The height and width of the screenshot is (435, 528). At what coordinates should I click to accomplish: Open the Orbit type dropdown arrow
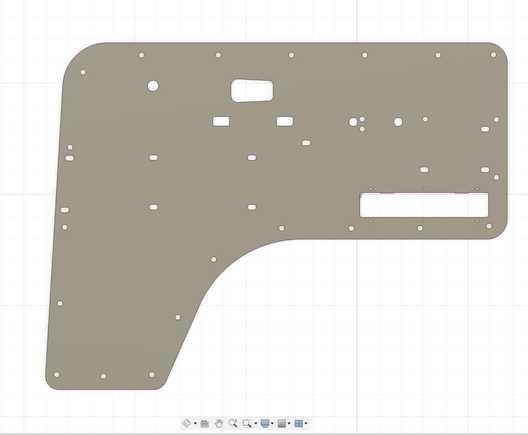click(x=195, y=424)
